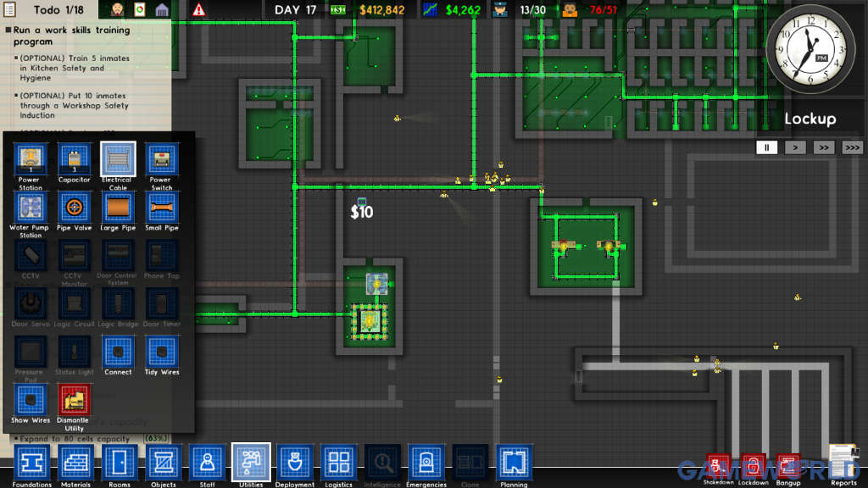Open the Logistics view
Image resolution: width=868 pixels, height=488 pixels.
(x=339, y=463)
